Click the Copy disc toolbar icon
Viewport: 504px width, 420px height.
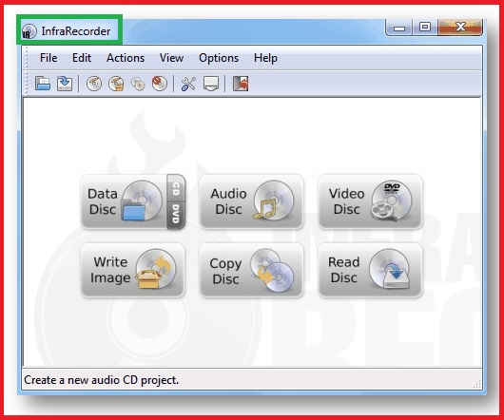(138, 85)
